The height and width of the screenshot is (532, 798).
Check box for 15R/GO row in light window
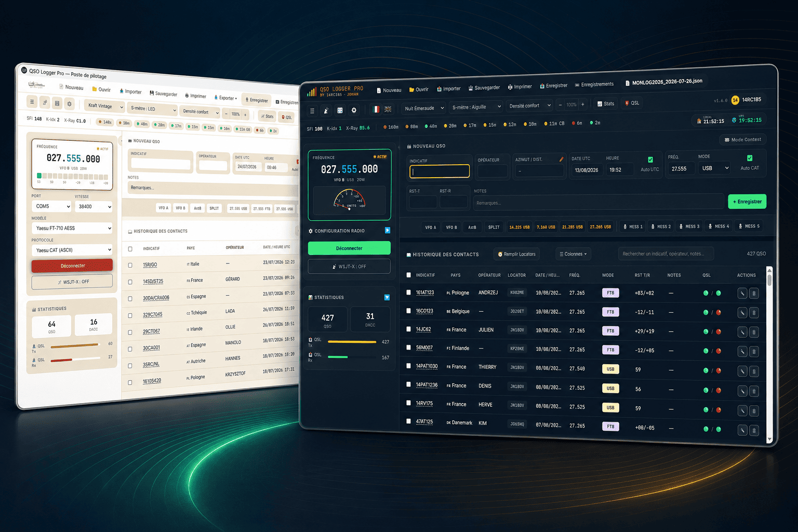pyautogui.click(x=130, y=265)
